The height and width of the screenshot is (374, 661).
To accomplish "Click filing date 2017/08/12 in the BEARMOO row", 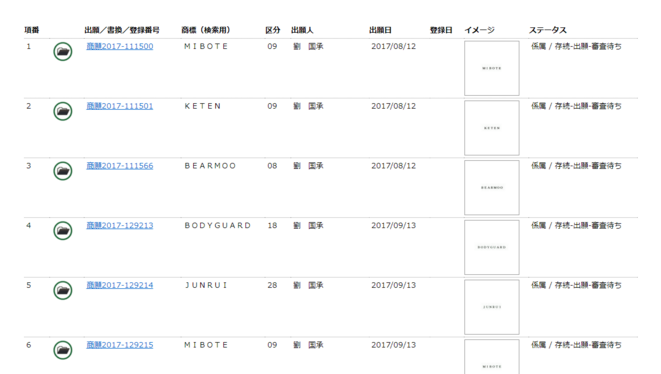I will point(394,166).
